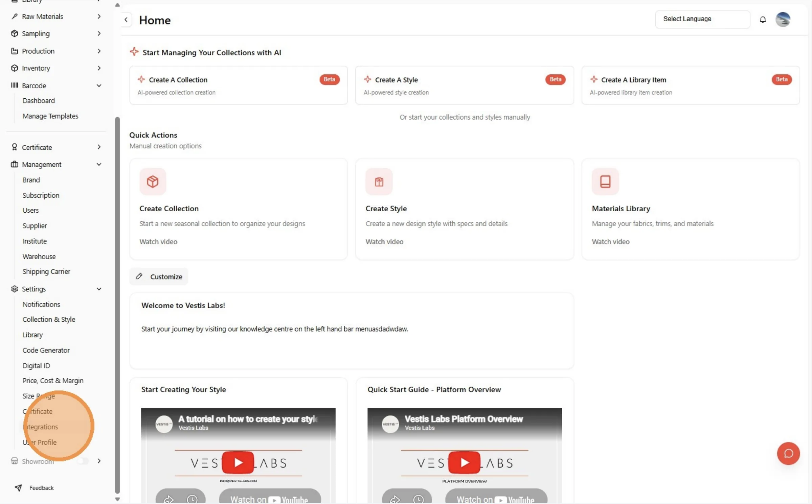Screen dimensions: 812x504
Task: Click the notification bell icon
Action: click(x=763, y=20)
